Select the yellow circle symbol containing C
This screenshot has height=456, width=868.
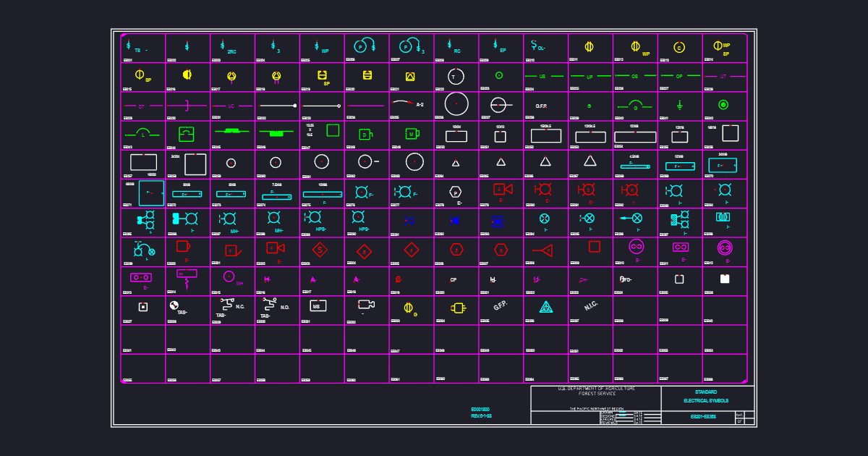[x=678, y=48]
